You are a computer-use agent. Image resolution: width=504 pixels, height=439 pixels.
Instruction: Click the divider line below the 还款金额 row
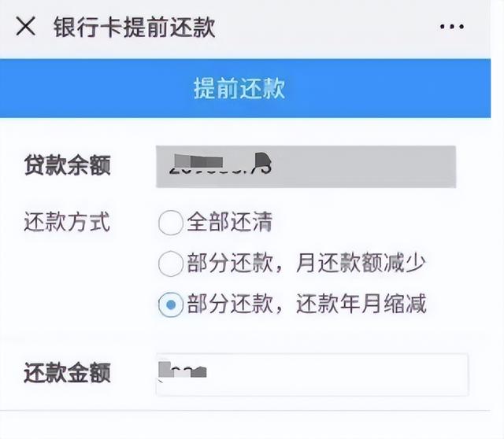click(x=245, y=410)
